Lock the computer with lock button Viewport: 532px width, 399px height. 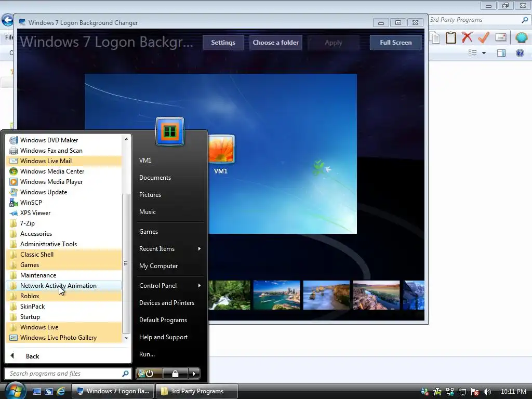point(175,374)
